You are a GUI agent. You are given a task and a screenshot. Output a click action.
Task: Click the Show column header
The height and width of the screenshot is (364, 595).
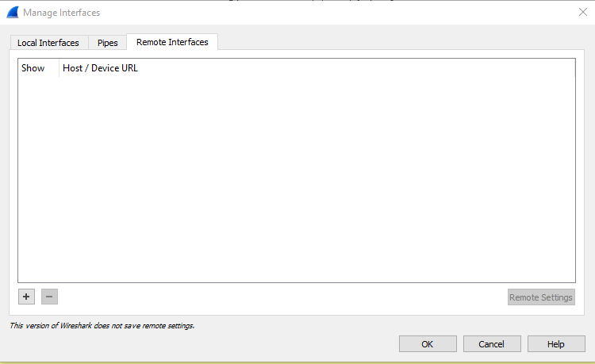33,68
